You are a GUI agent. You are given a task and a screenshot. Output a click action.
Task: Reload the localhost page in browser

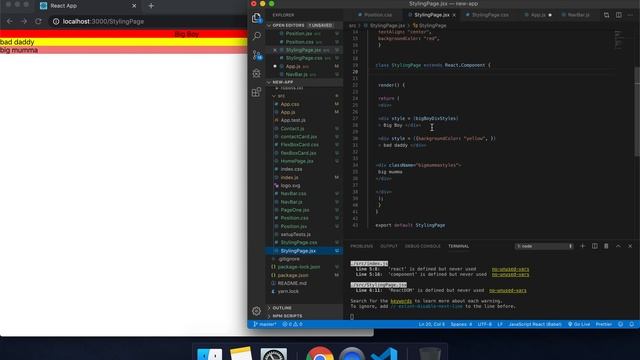[38, 21]
